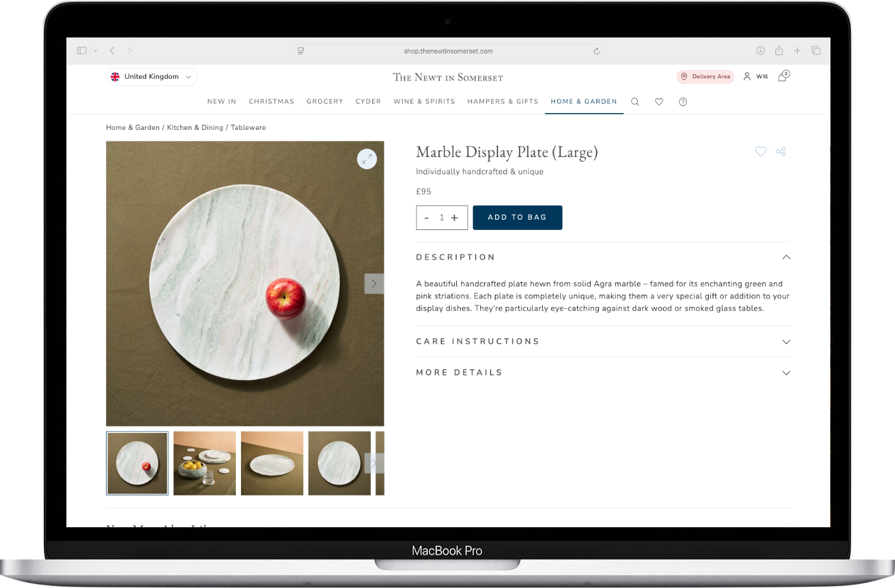Increase quantity with plus button
895x588 pixels.
(454, 218)
